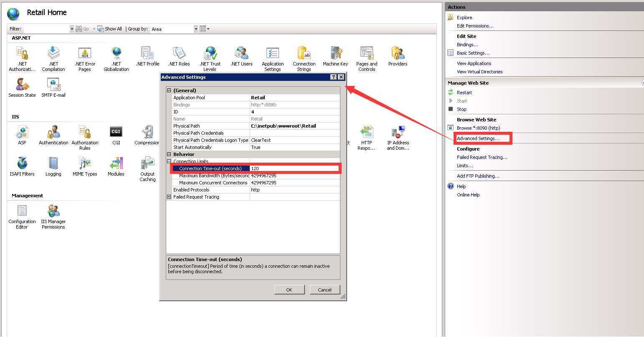The width and height of the screenshot is (644, 337).
Task: Open the view mode dropdown button
Action: coord(205,29)
